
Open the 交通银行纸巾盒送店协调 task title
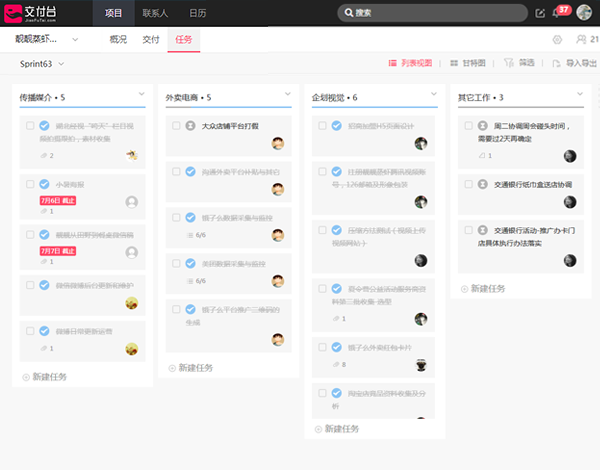click(x=533, y=184)
